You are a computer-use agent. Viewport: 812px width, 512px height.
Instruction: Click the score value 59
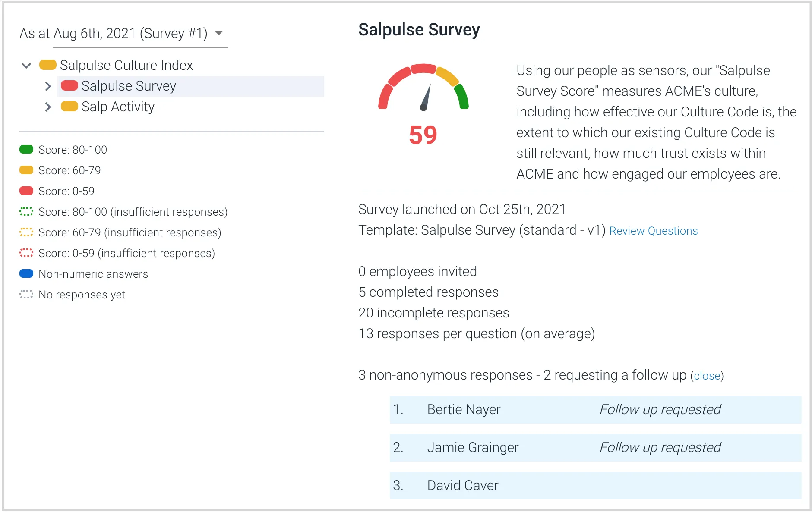point(423,135)
